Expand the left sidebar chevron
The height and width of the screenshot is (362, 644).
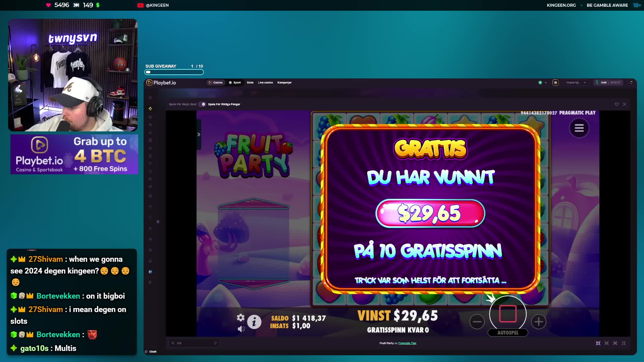click(158, 222)
